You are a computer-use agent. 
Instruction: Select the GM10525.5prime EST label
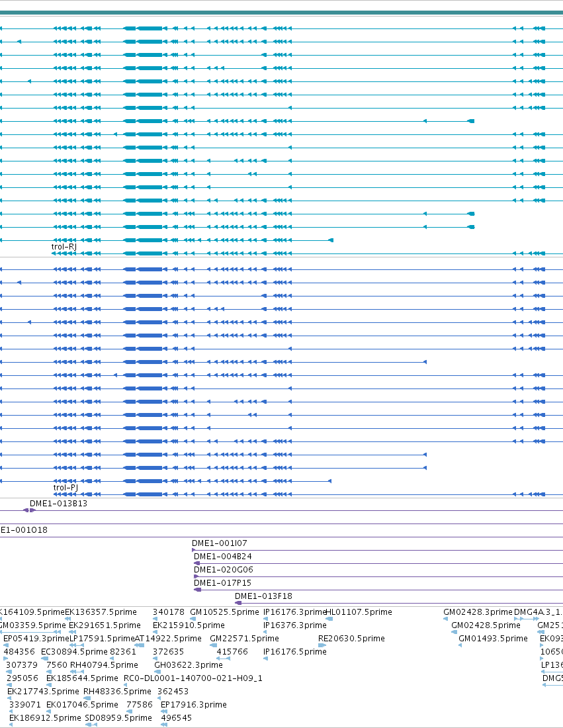tap(225, 612)
